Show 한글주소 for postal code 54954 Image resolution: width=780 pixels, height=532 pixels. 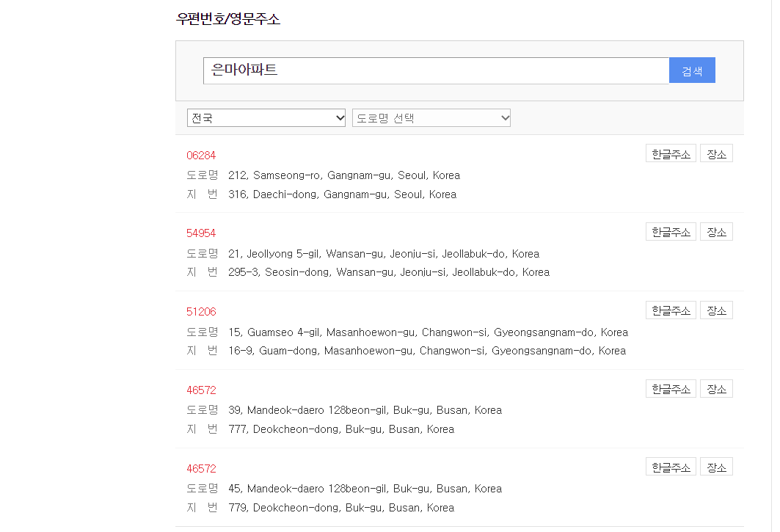tap(671, 232)
